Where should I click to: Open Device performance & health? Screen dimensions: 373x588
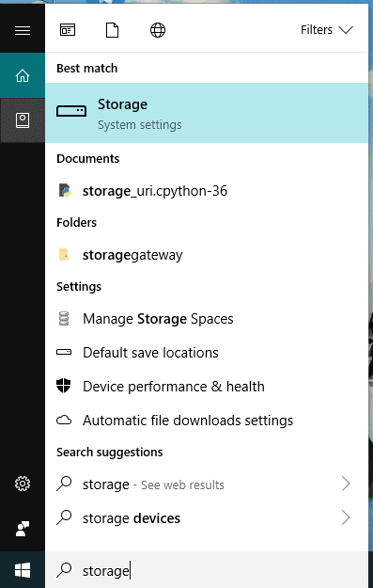(207, 387)
